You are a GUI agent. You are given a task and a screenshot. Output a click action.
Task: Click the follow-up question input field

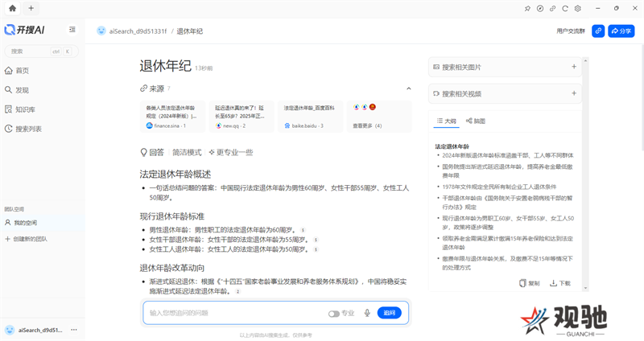233,313
